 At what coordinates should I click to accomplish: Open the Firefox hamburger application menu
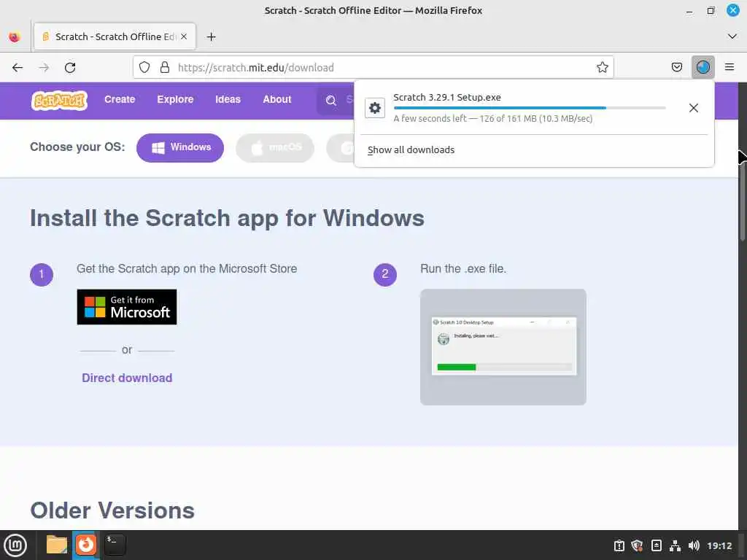[x=729, y=67]
